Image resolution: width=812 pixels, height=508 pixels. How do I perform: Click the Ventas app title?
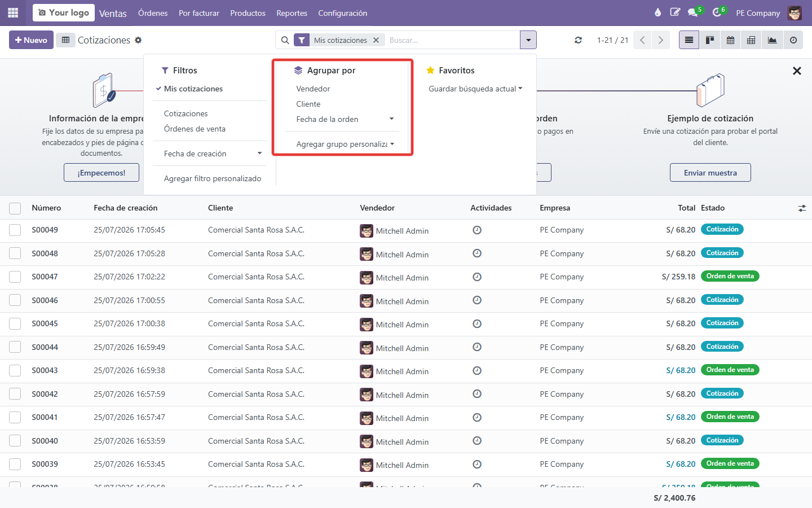pyautogui.click(x=113, y=13)
